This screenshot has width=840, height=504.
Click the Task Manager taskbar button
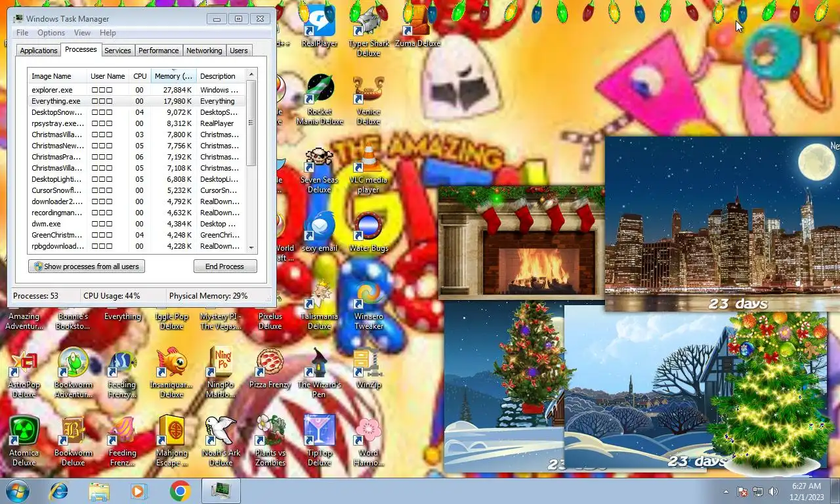tap(220, 491)
